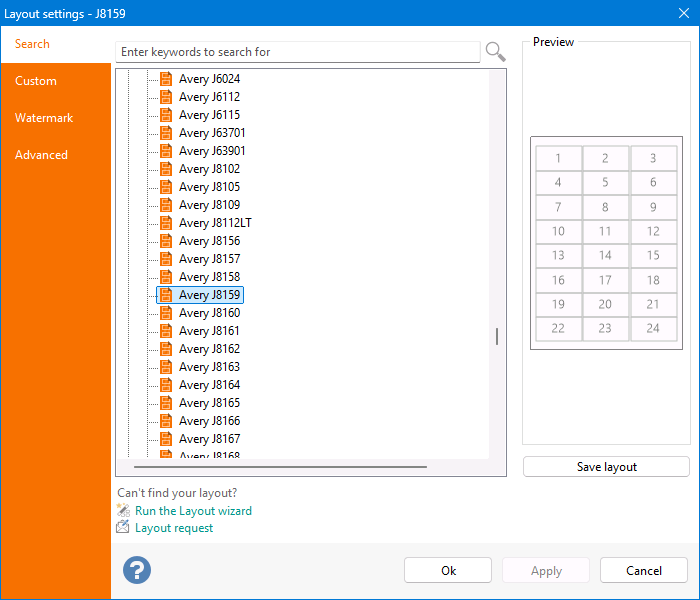This screenshot has height=600, width=700.
Task: Click the Layout request envelope icon
Action: click(123, 527)
